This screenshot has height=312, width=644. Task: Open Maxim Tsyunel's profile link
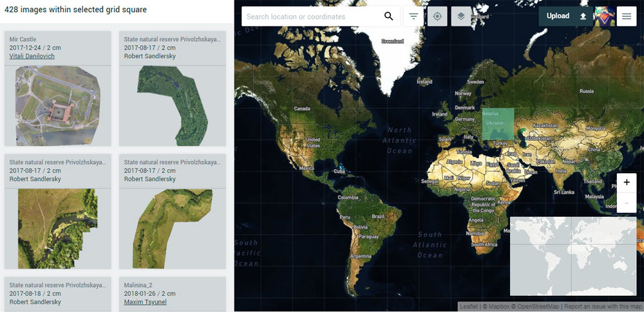146,302
